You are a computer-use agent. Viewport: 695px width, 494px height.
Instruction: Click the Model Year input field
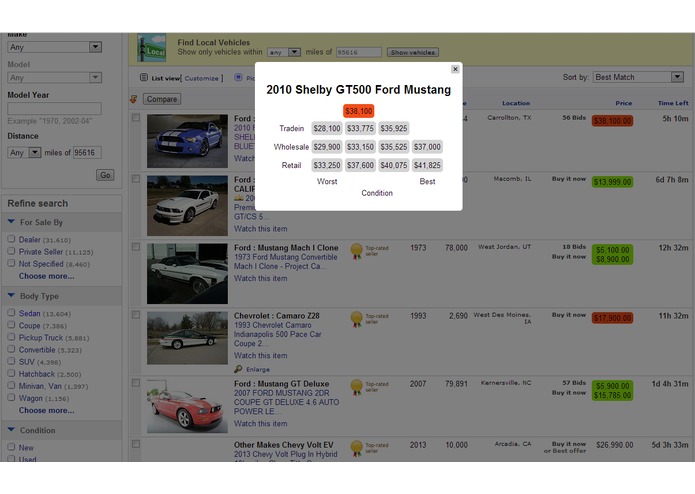click(55, 108)
